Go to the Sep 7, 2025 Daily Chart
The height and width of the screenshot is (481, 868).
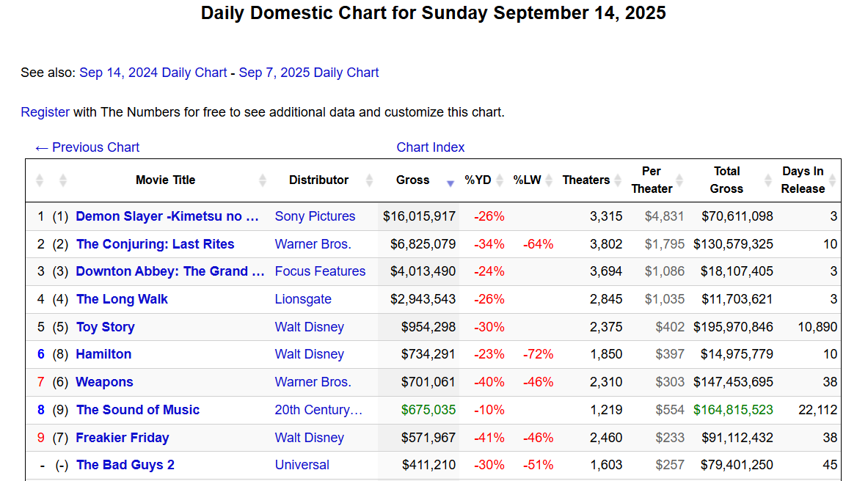point(309,73)
